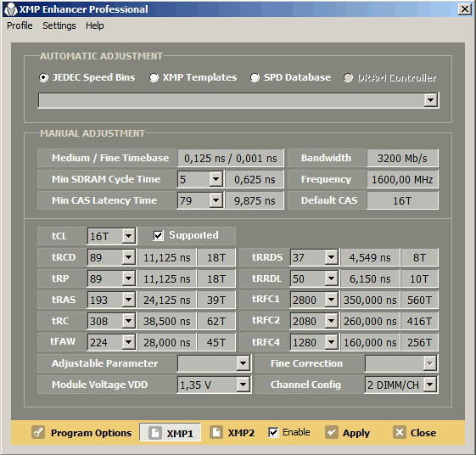The width and height of the screenshot is (476, 455).
Task: Click the Frequency 1600,00 MHz value
Action: click(402, 179)
